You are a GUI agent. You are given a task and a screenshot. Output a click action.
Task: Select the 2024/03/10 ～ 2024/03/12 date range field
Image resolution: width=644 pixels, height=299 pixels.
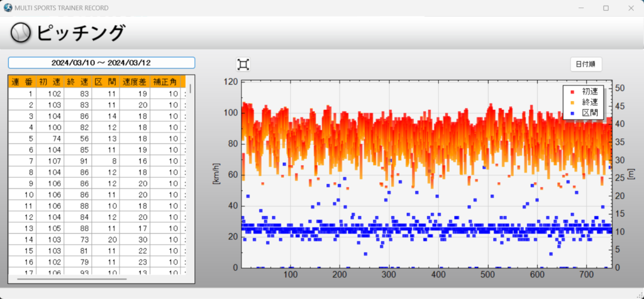[x=101, y=63]
